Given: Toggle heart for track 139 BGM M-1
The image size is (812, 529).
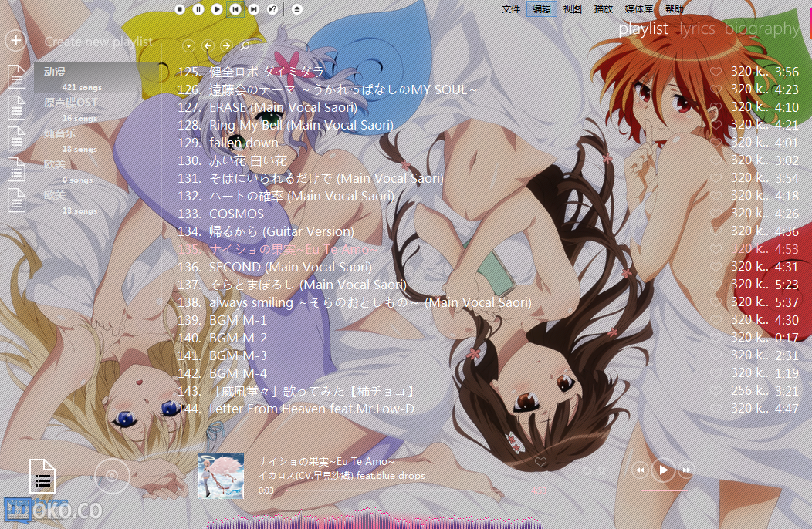Looking at the screenshot, I should (x=716, y=320).
